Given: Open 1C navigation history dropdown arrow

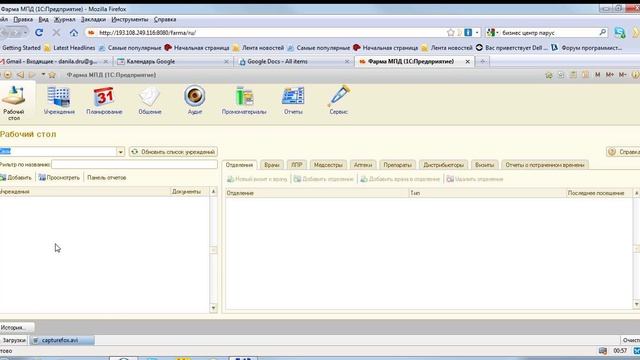Looking at the screenshot, I should 43,75.
